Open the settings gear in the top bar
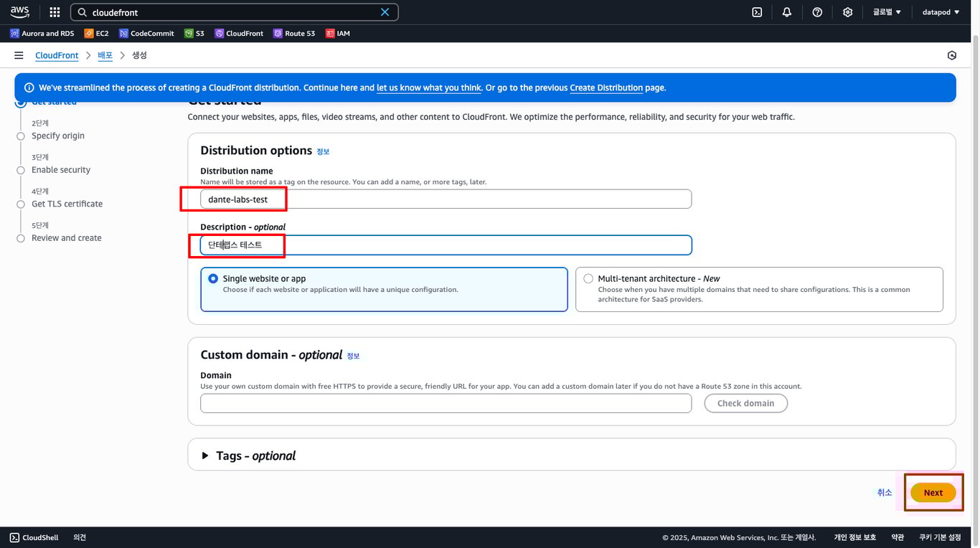The height and width of the screenshot is (548, 980). 847,12
